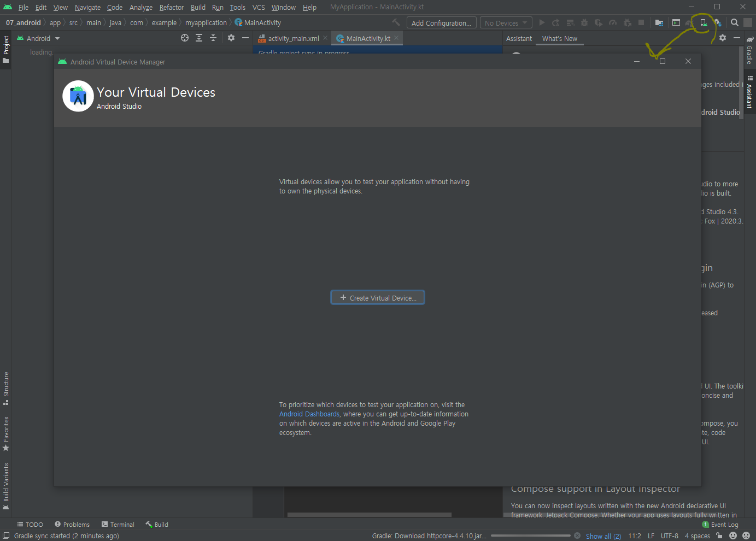Viewport: 756px width, 541px height.
Task: Open Project panel gear options
Action: pyautogui.click(x=231, y=38)
